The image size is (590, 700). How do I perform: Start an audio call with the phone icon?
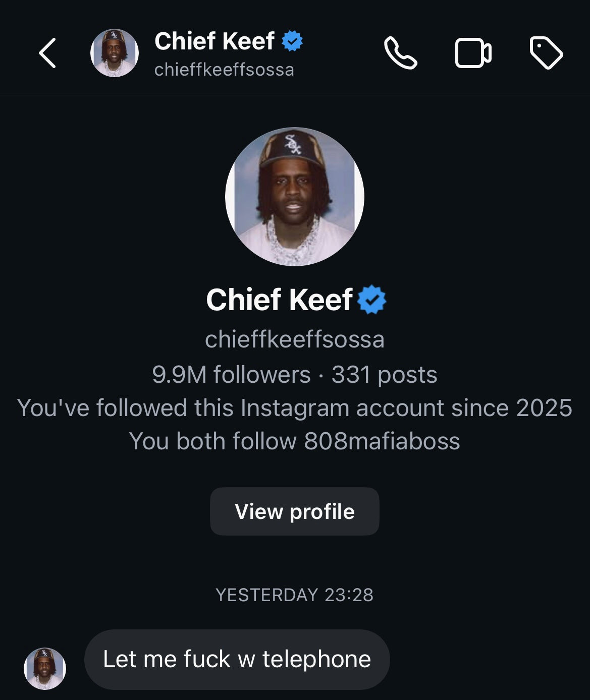click(x=401, y=52)
